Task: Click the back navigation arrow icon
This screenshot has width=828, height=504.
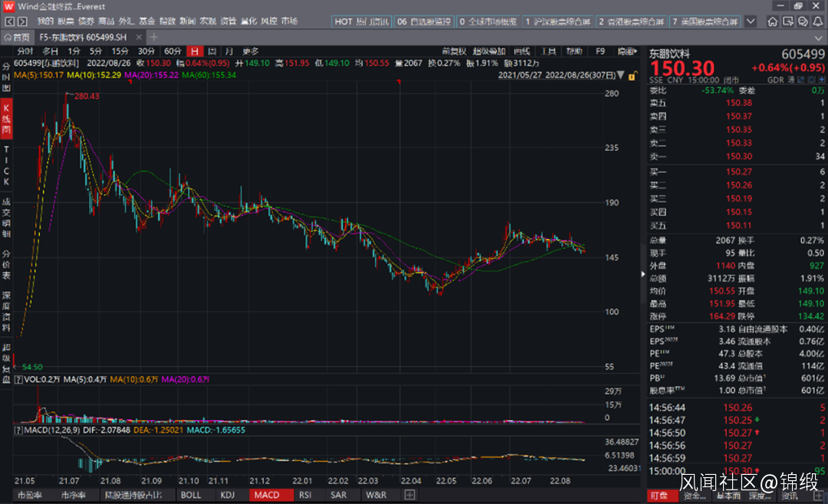Action: coord(9,21)
